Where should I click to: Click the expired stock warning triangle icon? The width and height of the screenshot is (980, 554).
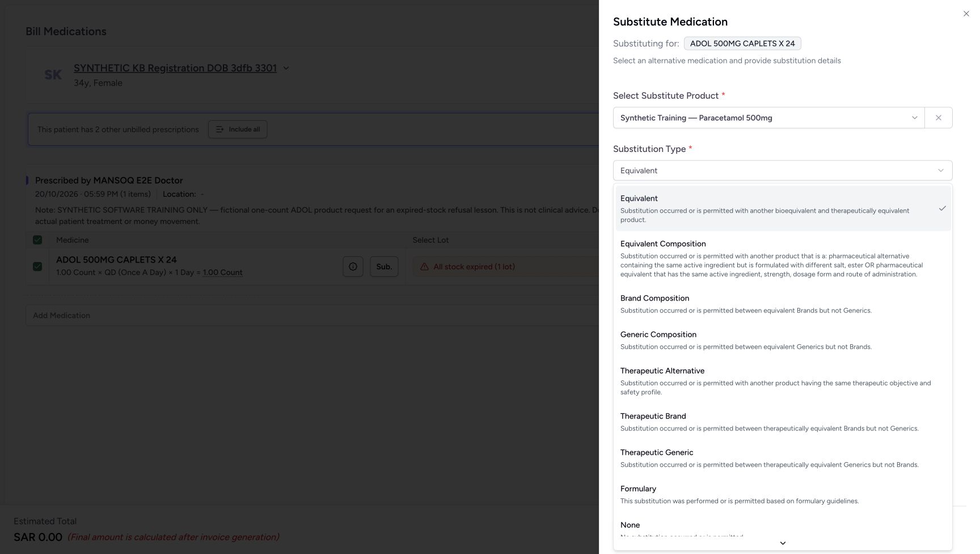[424, 267]
